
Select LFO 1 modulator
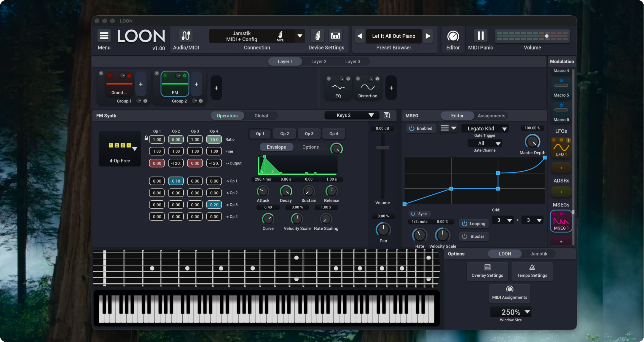[561, 147]
